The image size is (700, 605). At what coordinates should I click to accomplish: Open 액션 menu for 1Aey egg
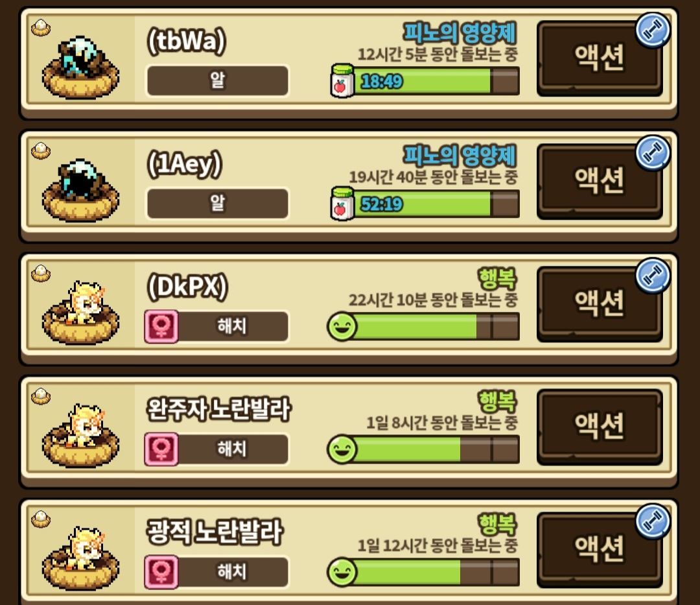tap(599, 181)
